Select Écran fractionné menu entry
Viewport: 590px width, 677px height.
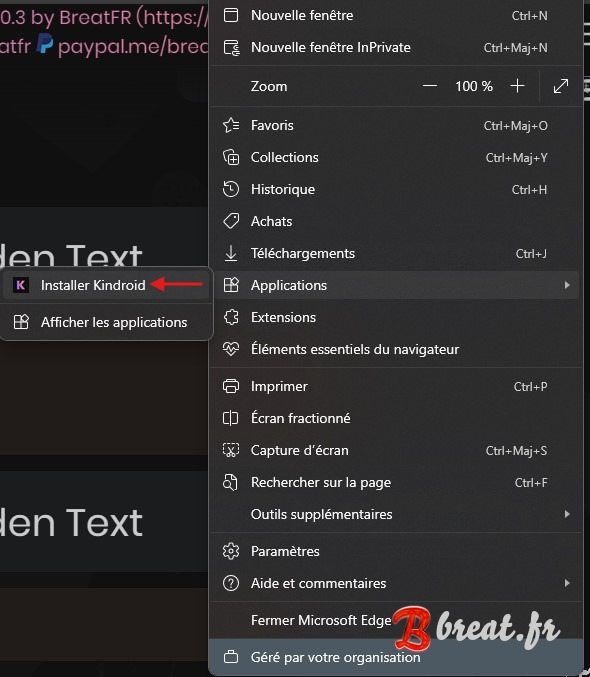(395, 418)
